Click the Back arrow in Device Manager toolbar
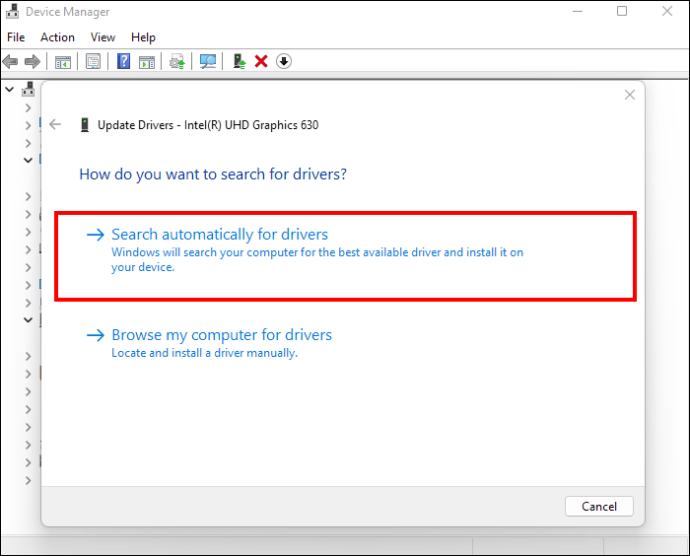690x556 pixels. tap(11, 61)
